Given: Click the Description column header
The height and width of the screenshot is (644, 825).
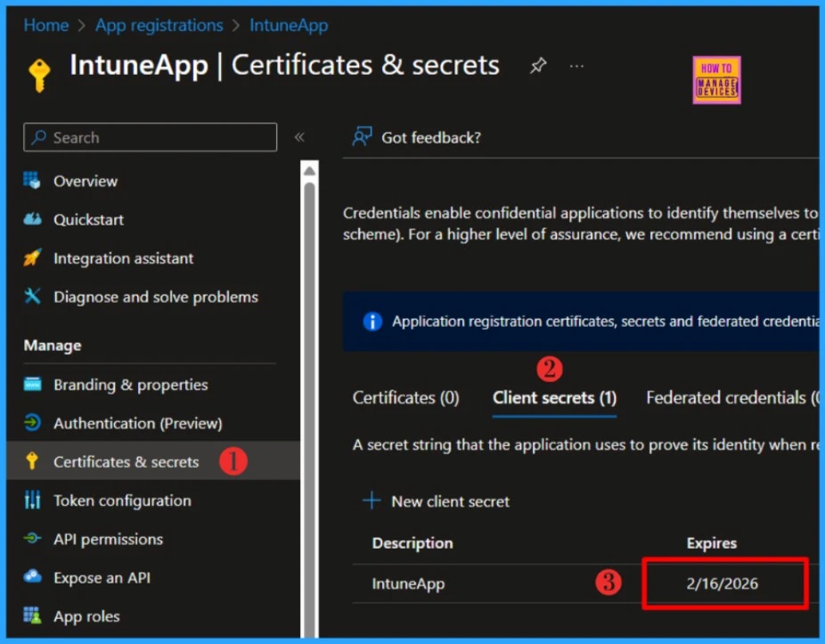Looking at the screenshot, I should coord(412,542).
